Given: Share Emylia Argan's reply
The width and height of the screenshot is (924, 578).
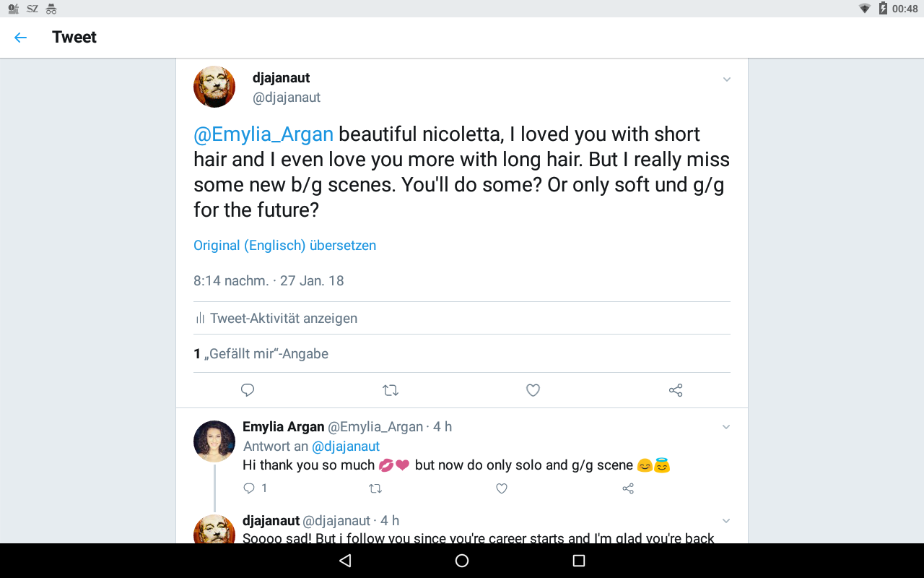Looking at the screenshot, I should (628, 488).
